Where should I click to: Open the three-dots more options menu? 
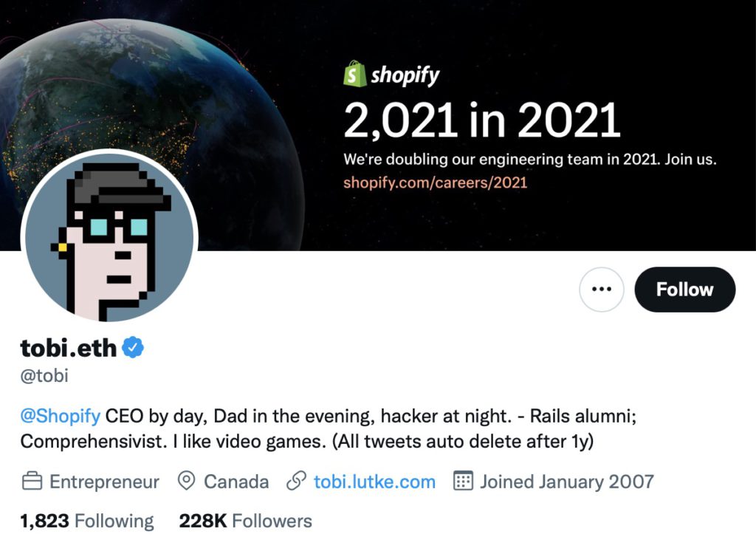602,290
